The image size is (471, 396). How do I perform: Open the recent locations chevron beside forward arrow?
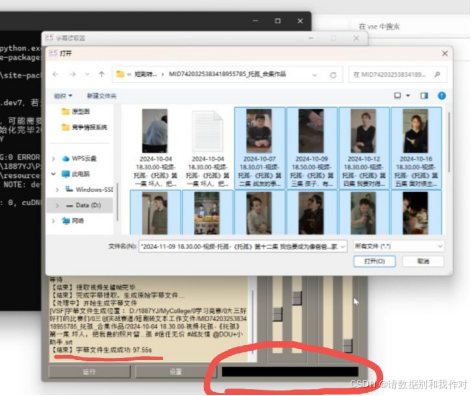point(87,74)
